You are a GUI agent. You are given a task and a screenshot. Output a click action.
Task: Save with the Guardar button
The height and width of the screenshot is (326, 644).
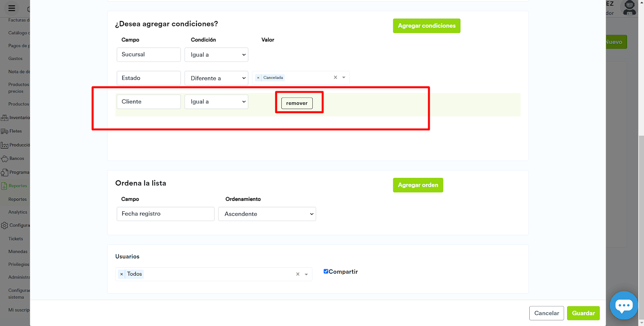(x=583, y=313)
